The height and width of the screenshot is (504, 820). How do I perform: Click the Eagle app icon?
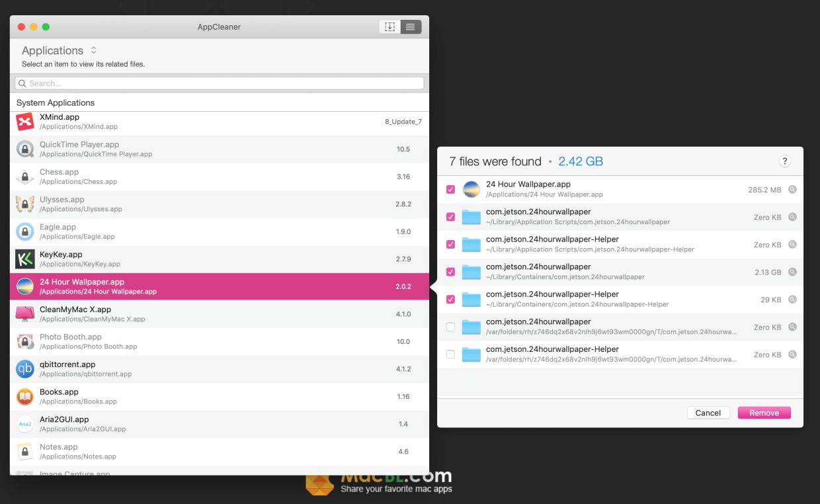pos(25,231)
